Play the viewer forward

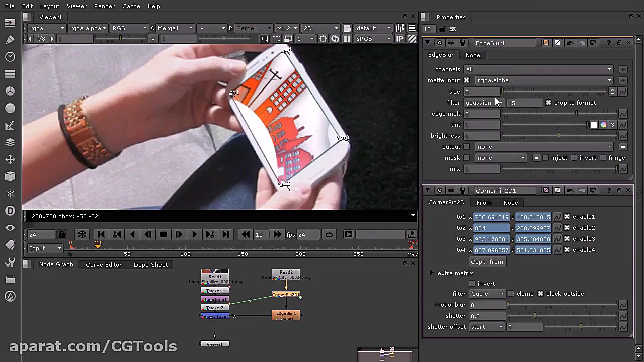(194, 234)
